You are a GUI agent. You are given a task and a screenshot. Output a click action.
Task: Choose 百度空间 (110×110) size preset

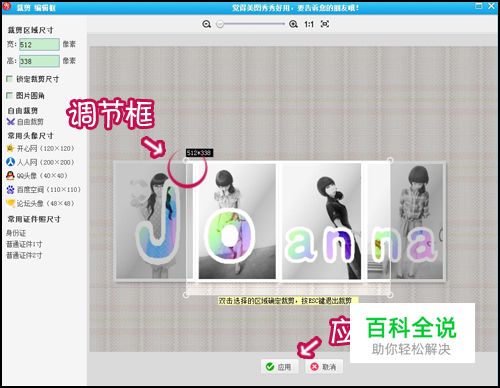pyautogui.click(x=44, y=190)
